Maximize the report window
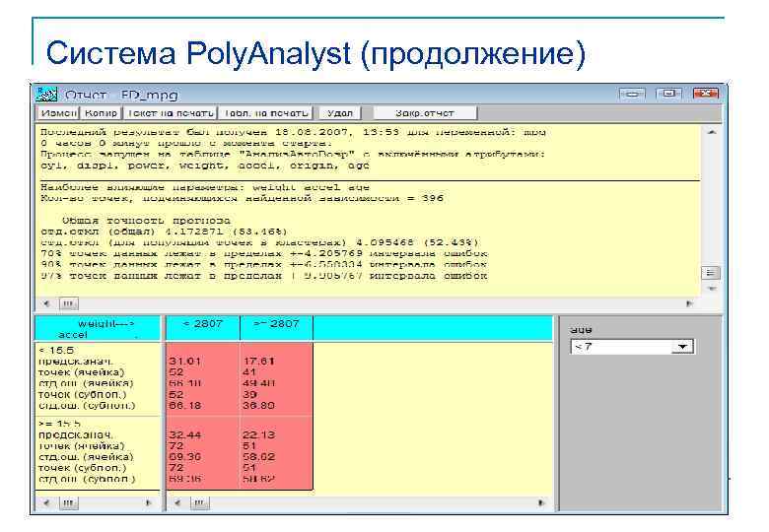 point(668,94)
